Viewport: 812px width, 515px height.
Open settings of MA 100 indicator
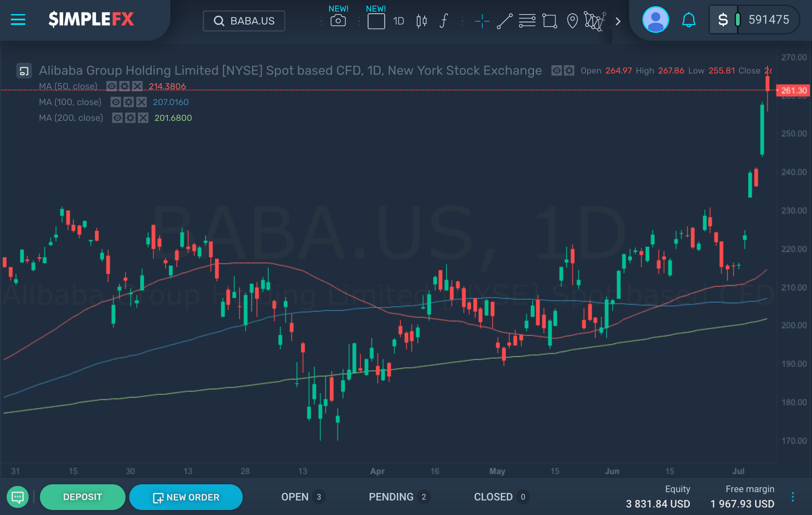click(128, 102)
